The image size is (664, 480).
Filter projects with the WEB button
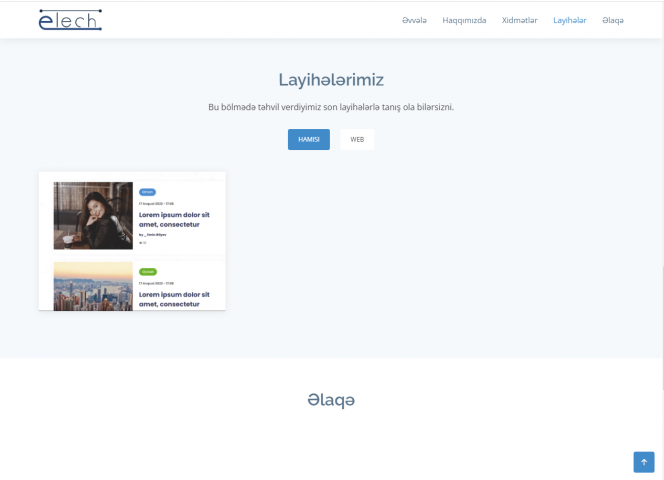click(x=357, y=139)
